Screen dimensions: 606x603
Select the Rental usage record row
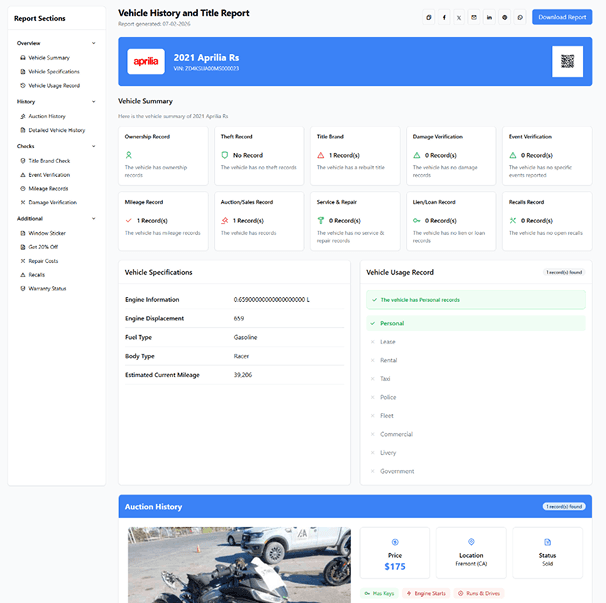pyautogui.click(x=476, y=360)
